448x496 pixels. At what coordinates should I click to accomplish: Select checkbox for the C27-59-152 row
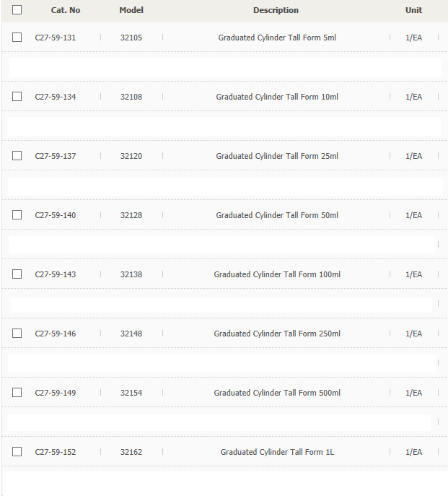click(17, 451)
